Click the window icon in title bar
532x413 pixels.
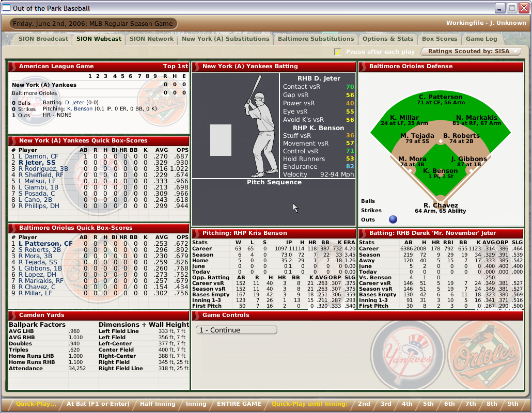[6, 7]
